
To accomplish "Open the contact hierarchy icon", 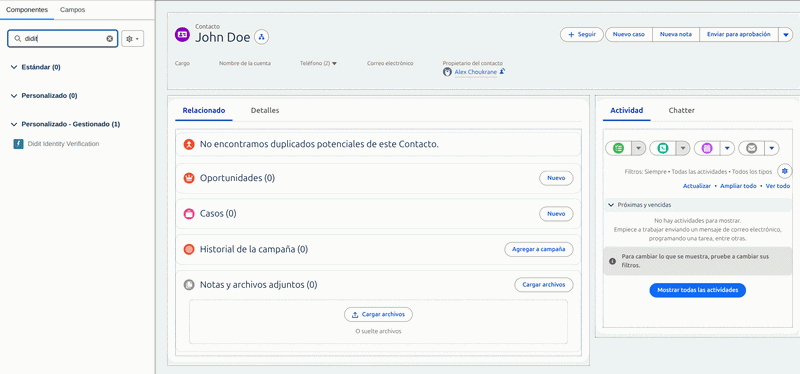I will pos(261,37).
